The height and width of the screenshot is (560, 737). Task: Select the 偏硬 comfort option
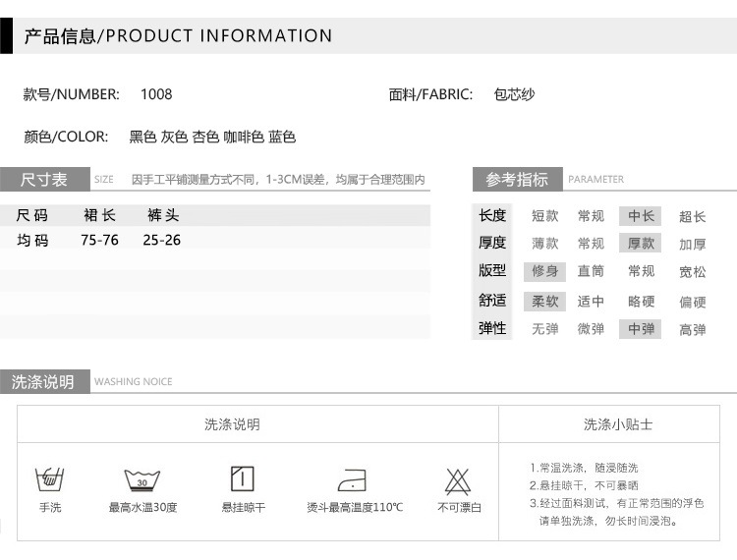(693, 302)
